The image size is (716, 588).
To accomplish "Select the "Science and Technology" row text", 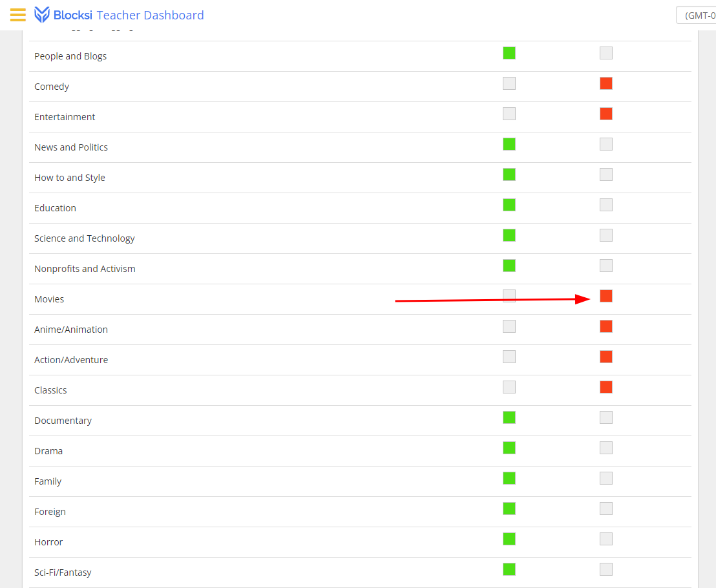I will tap(85, 238).
